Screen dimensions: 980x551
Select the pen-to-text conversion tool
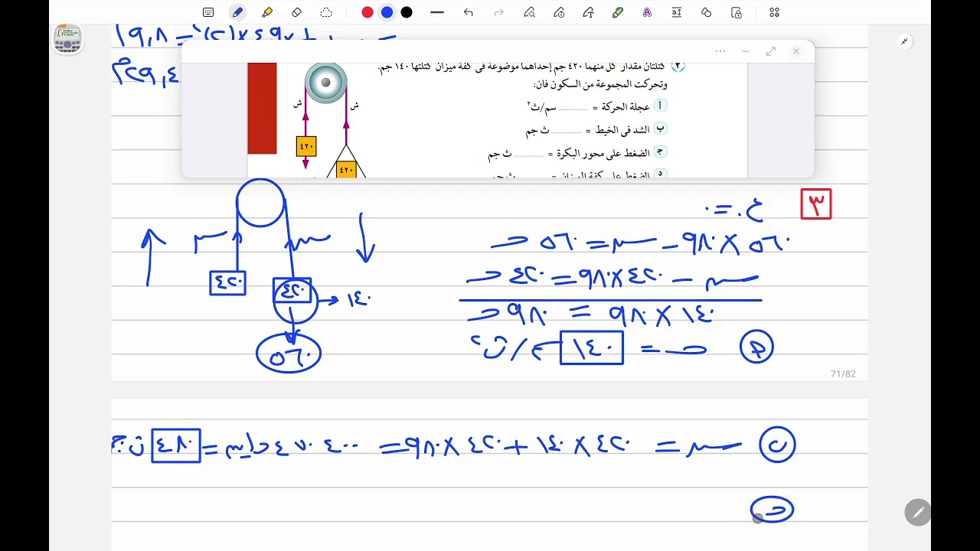coord(589,12)
